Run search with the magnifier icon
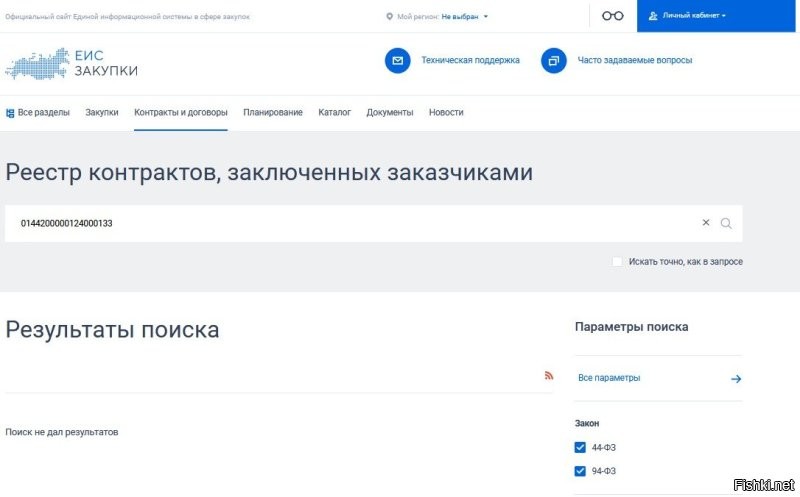Image resolution: width=800 pixels, height=497 pixels. [726, 223]
